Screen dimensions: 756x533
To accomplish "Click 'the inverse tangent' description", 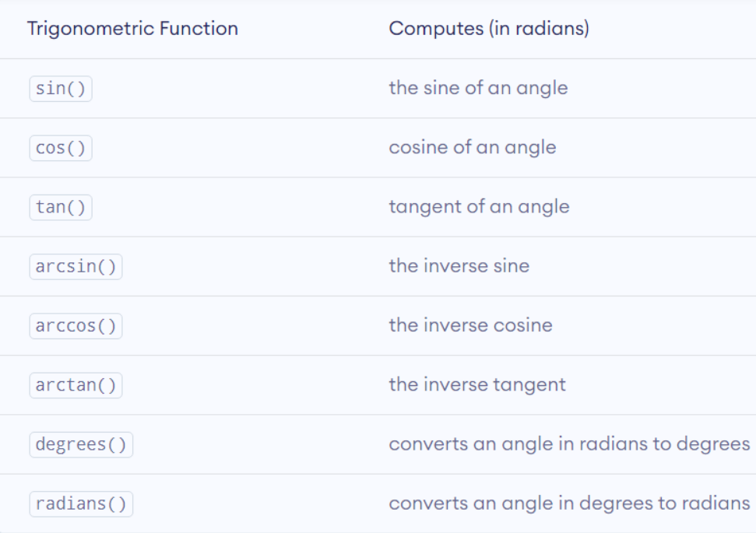I will tap(477, 384).
